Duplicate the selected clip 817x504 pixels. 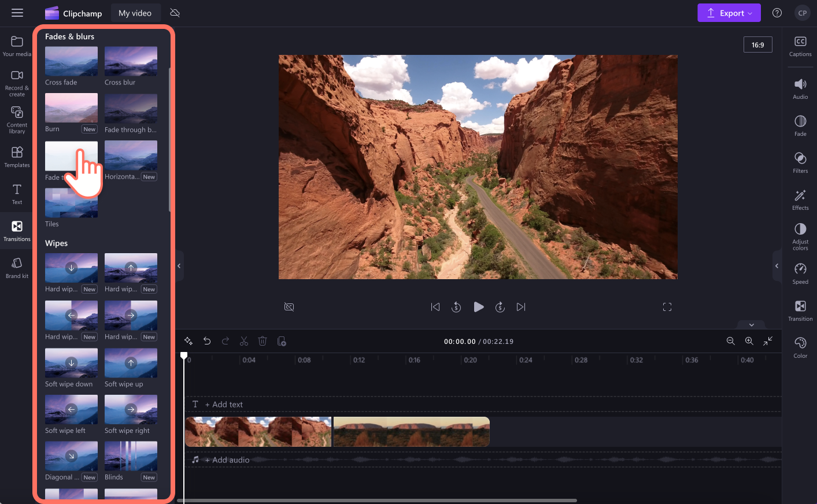coord(282,341)
